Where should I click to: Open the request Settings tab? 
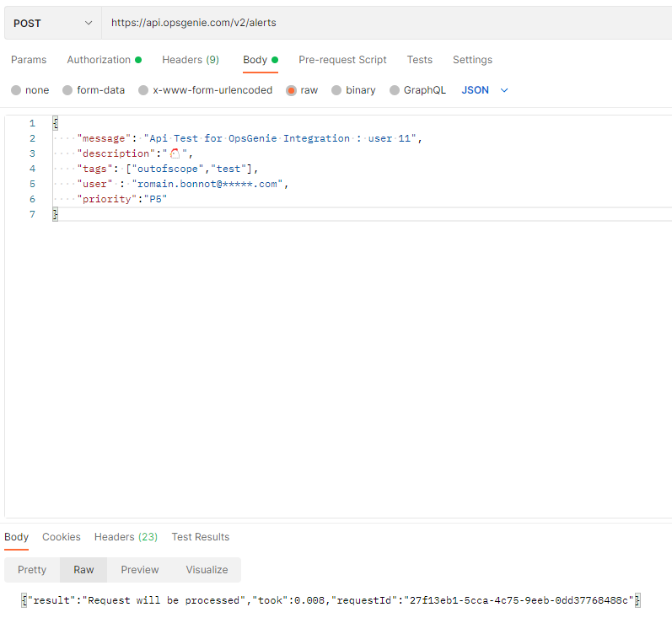click(x=472, y=60)
